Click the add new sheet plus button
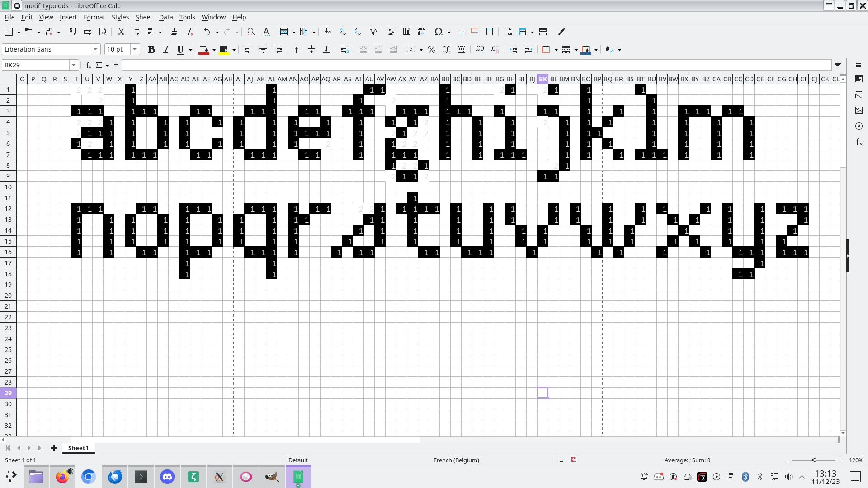Viewport: 868px width, 488px height. (x=54, y=448)
